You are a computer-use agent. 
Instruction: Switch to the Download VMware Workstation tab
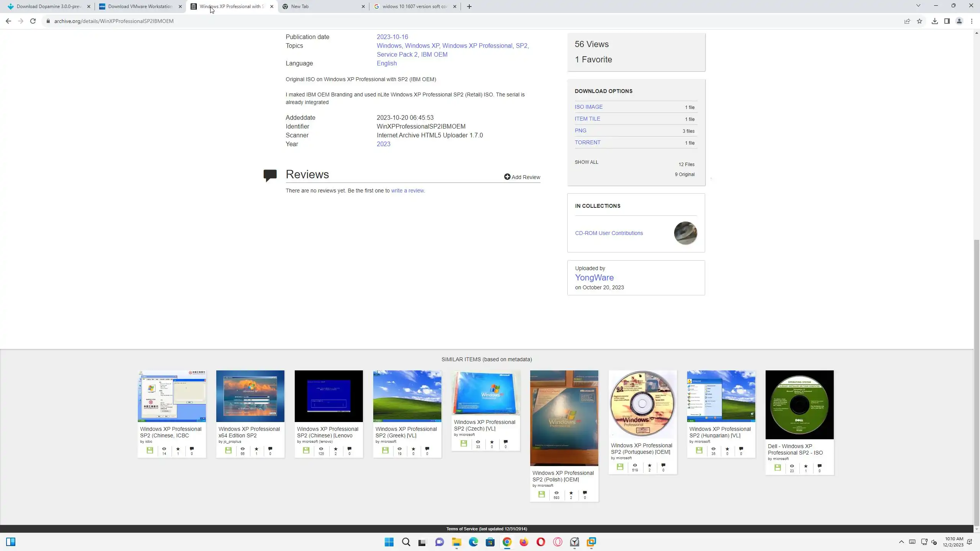[x=140, y=7]
